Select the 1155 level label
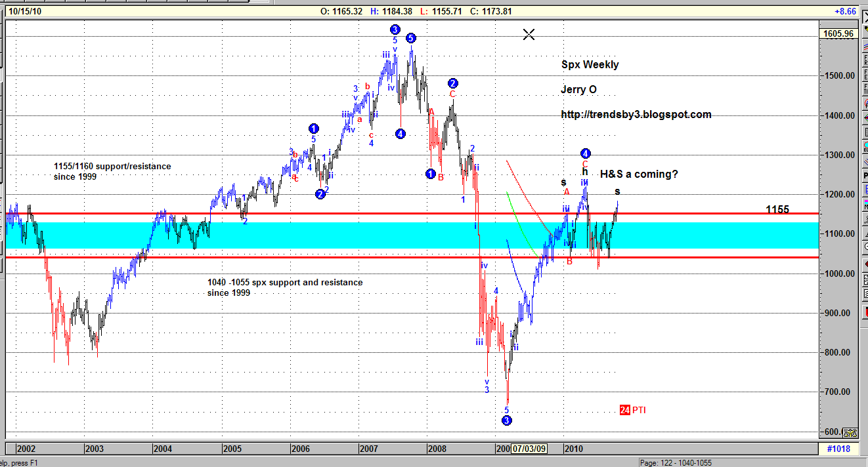The width and height of the screenshot is (868, 467). 777,210
